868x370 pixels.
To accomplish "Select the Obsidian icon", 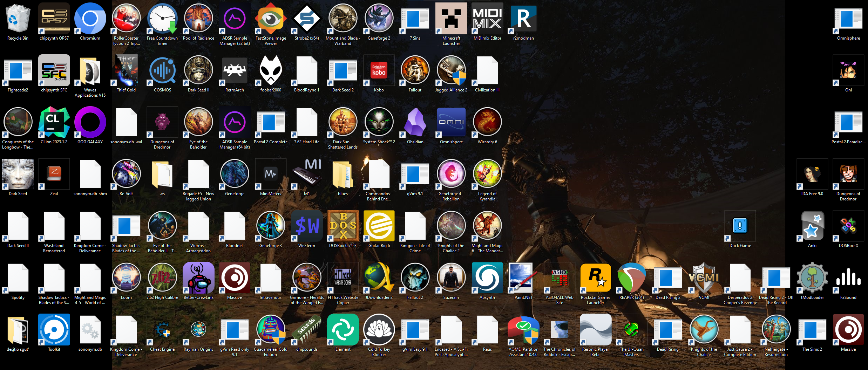I will 415,122.
